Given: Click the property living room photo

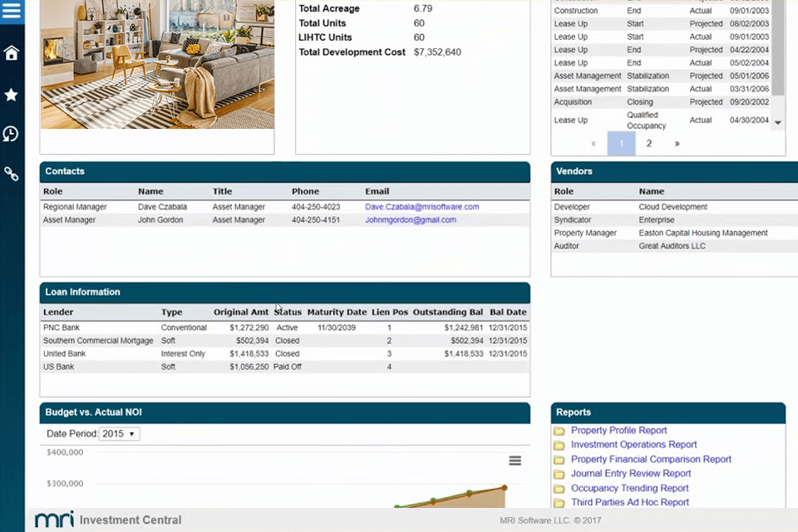Looking at the screenshot, I should (x=157, y=66).
